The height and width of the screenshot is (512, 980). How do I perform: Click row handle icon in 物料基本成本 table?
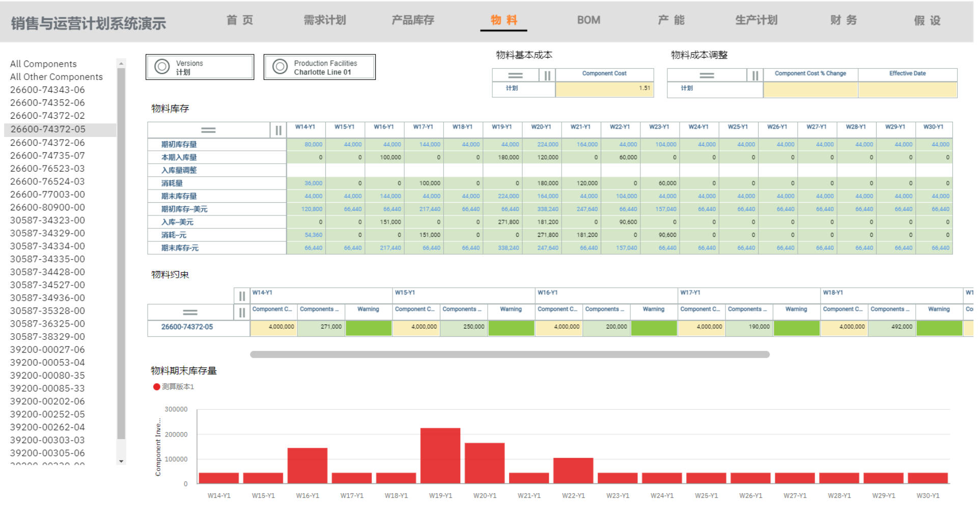515,75
